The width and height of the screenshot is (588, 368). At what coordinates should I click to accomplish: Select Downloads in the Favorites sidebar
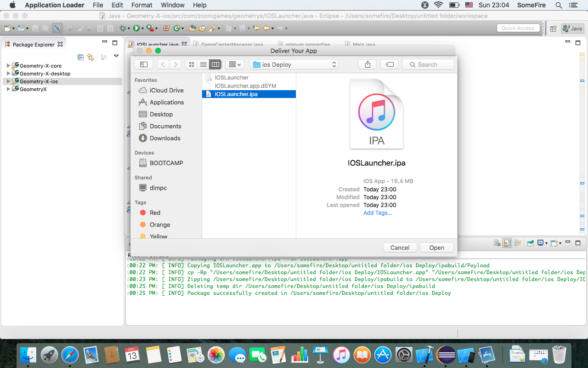pos(165,138)
